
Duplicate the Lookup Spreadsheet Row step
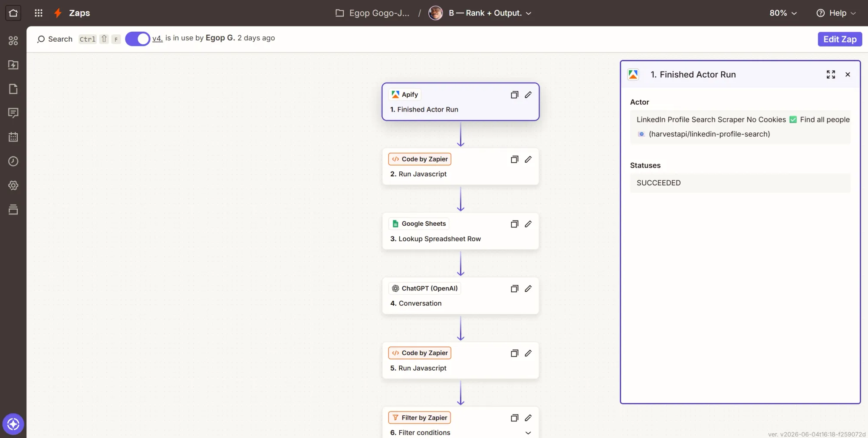[x=514, y=224]
